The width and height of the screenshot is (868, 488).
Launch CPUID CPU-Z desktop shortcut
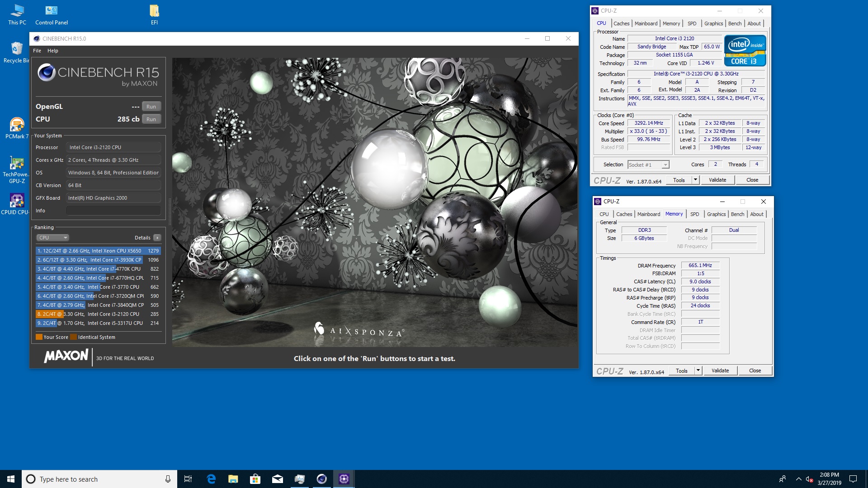(16, 204)
